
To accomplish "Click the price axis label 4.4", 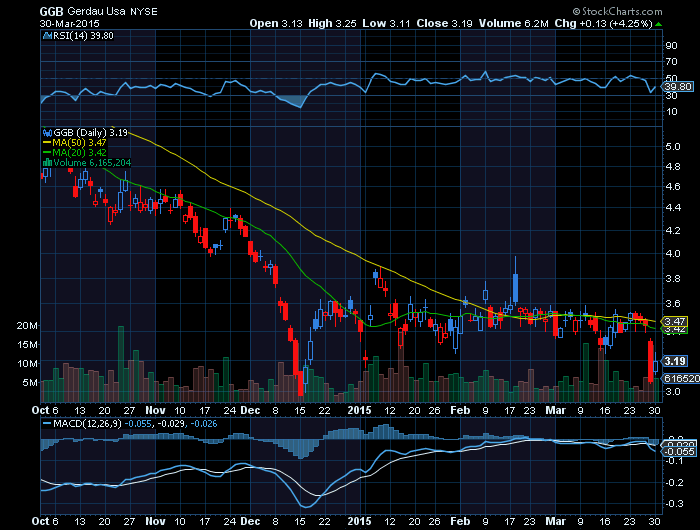I will pyautogui.click(x=673, y=207).
